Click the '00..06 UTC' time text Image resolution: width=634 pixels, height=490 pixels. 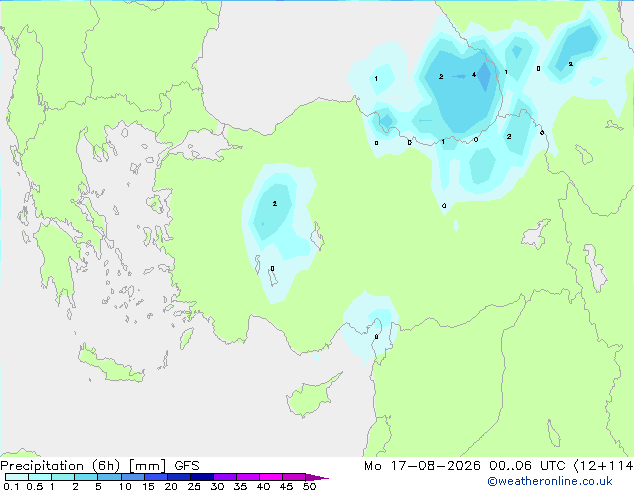pos(526,466)
